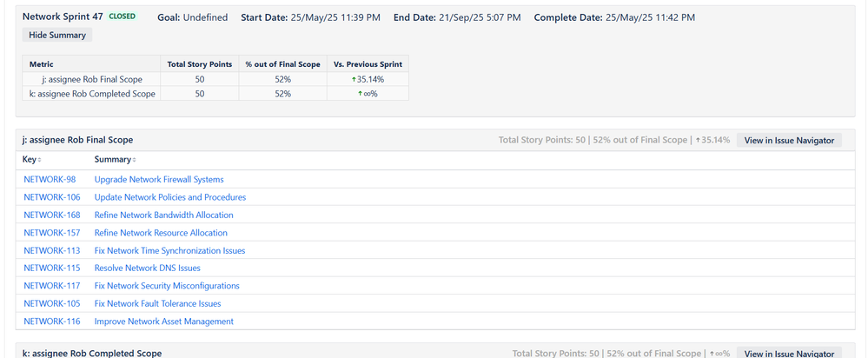This screenshot has width=868, height=358.
Task: Click Completed Scope section Total Story Points statistics
Action: point(621,353)
